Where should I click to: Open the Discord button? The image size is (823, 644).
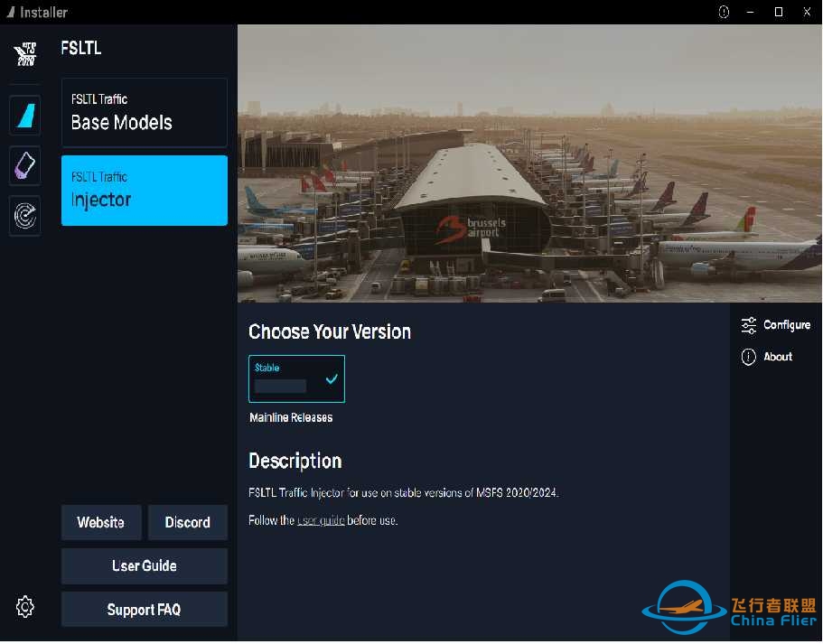coord(187,522)
